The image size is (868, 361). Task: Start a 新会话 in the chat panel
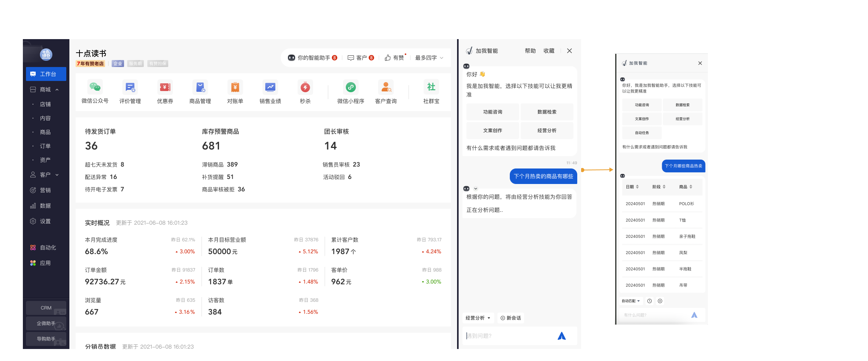511,318
